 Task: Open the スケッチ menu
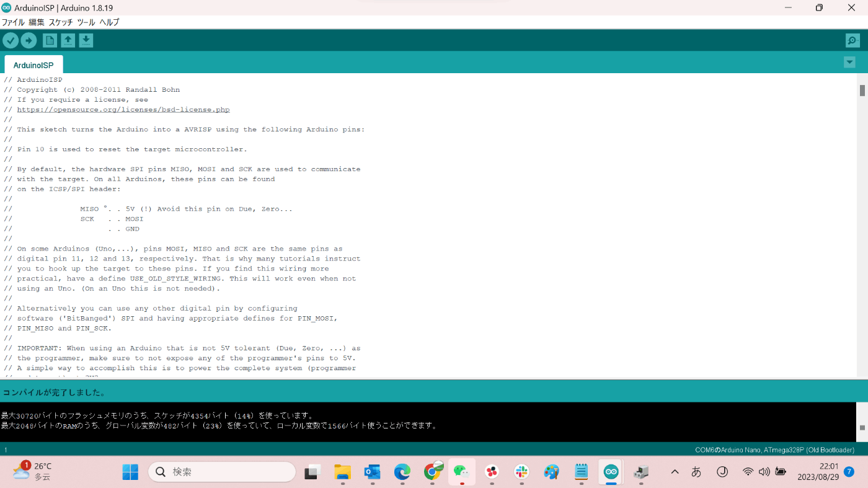[61, 22]
